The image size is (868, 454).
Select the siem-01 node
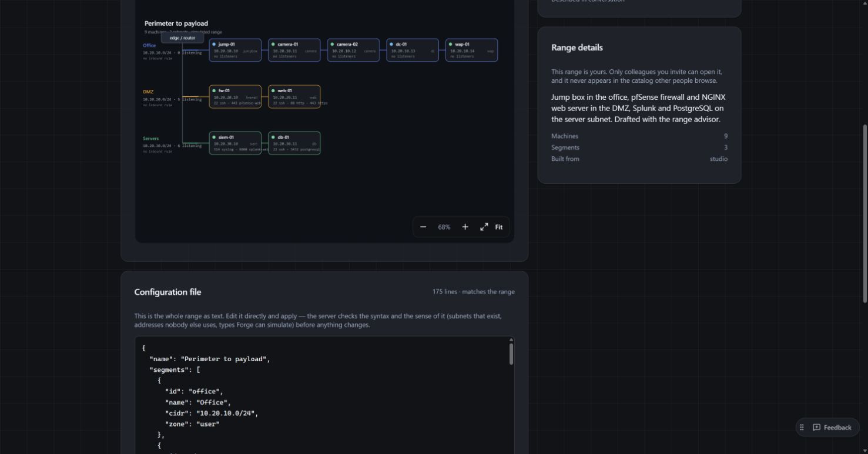pos(235,143)
